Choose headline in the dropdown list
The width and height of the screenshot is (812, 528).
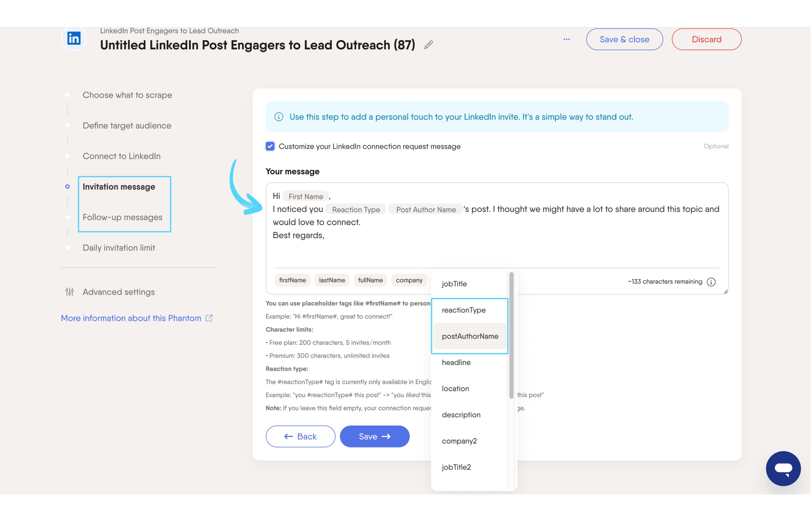470,362
